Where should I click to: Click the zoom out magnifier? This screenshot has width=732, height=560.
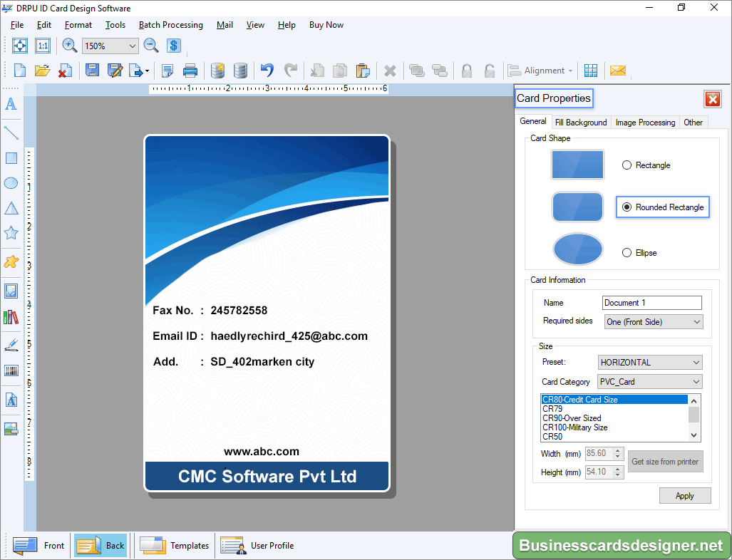coord(151,46)
